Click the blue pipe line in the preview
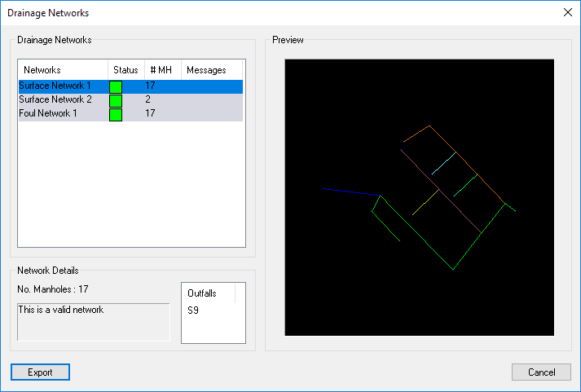Image resolution: width=581 pixels, height=392 pixels. pos(350,192)
